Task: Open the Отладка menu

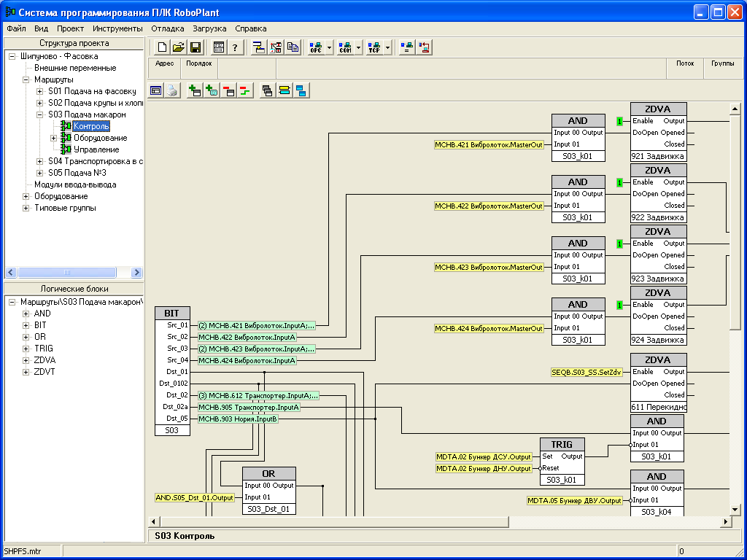Action: click(x=167, y=28)
